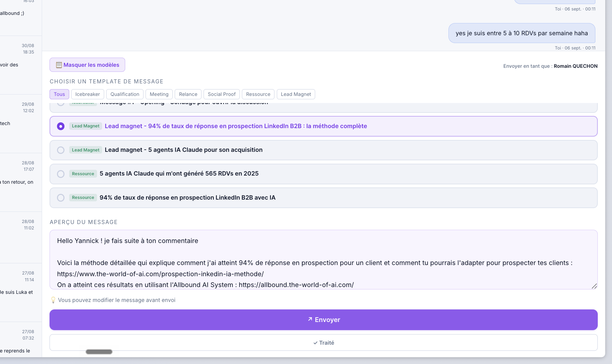Image resolution: width=612 pixels, height=364 pixels.
Task: Choose the LinkedIn B2B avec IA Ressource radio
Action: pyautogui.click(x=61, y=198)
